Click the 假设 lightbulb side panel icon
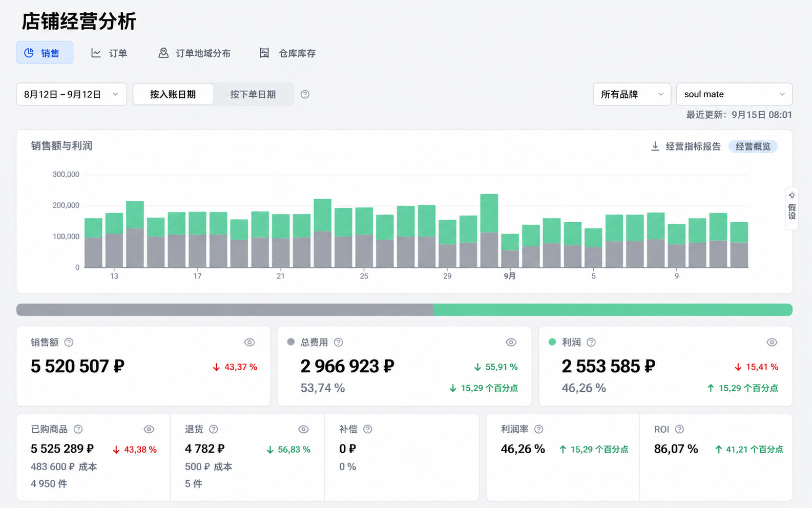812x508 pixels. pos(792,195)
